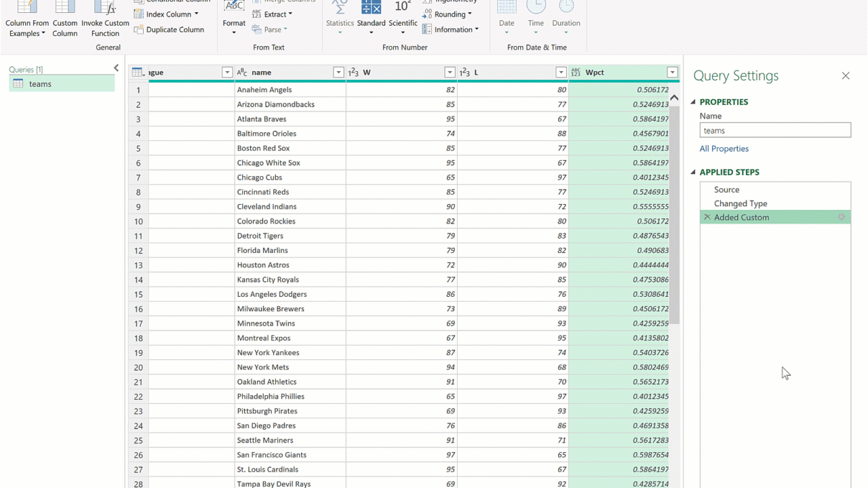Click the query Name input field
Viewport: 868px width, 488px height.
775,131
